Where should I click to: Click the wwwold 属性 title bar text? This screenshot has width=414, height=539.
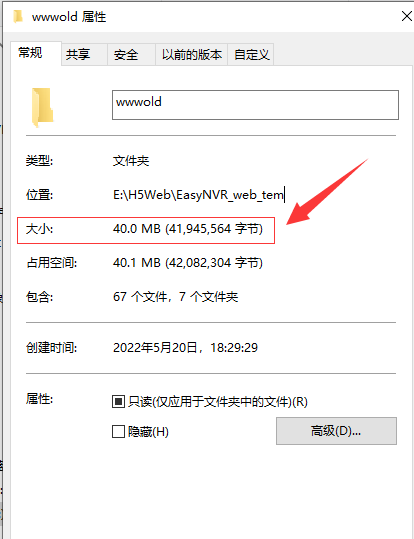[x=69, y=16]
